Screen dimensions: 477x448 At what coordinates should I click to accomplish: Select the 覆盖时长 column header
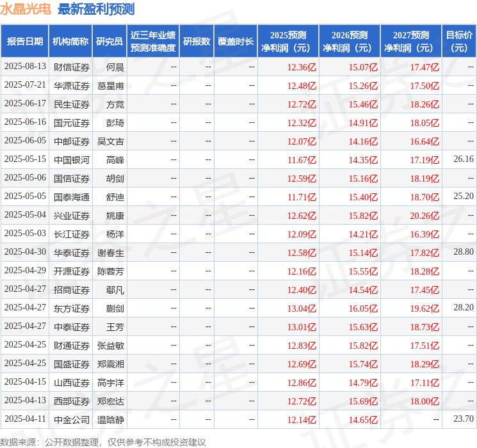coord(236,41)
